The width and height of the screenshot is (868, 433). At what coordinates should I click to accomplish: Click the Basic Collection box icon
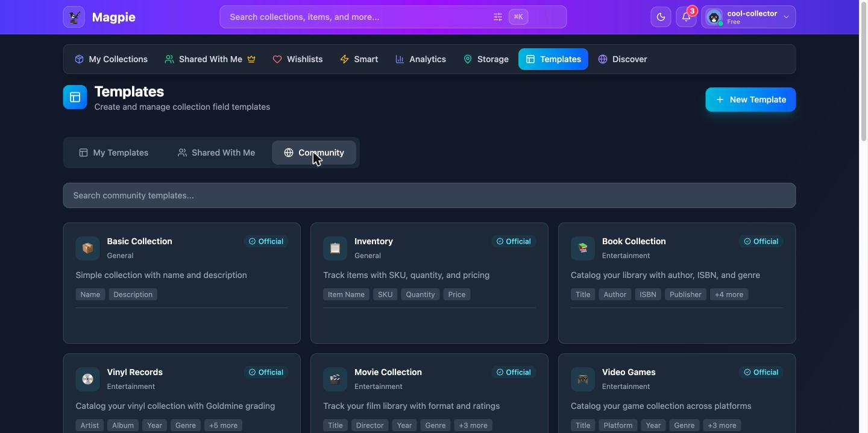pos(87,248)
